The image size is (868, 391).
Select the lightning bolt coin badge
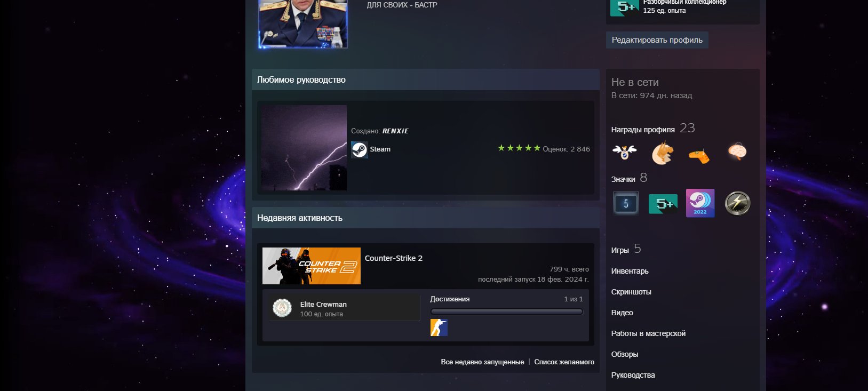pos(737,203)
